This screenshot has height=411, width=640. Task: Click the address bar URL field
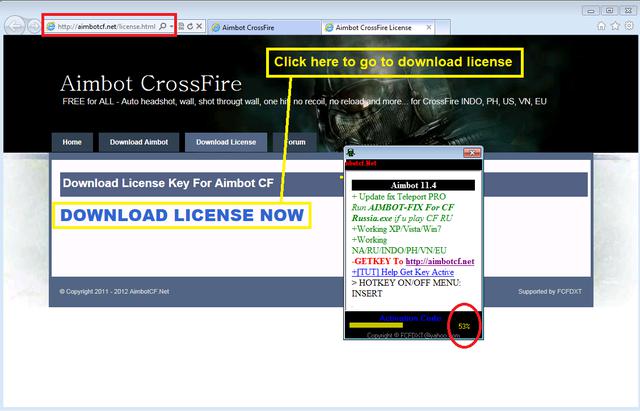point(106,27)
